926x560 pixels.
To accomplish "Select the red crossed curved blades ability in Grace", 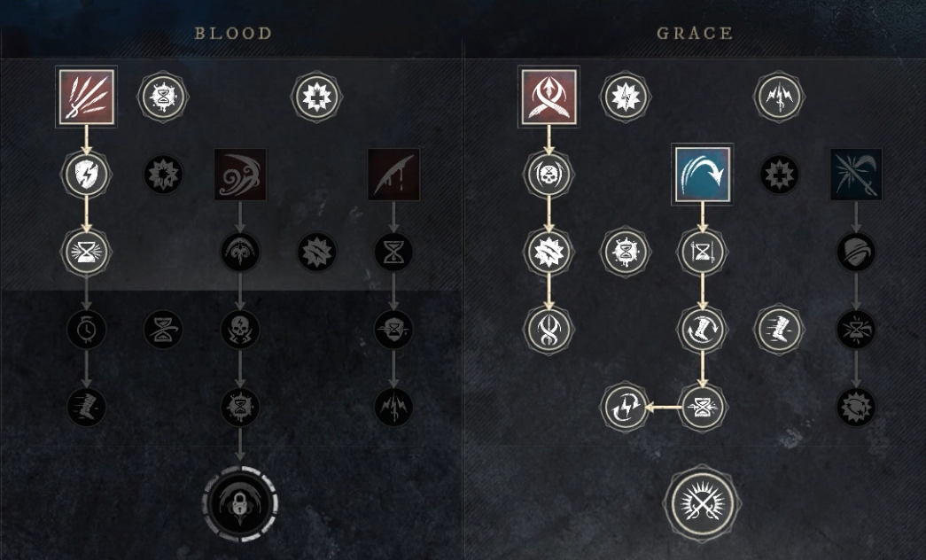I will (x=549, y=97).
